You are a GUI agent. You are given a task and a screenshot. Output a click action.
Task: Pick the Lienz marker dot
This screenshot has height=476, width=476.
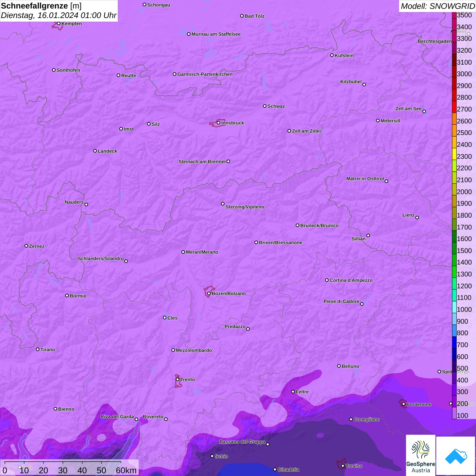pos(417,218)
